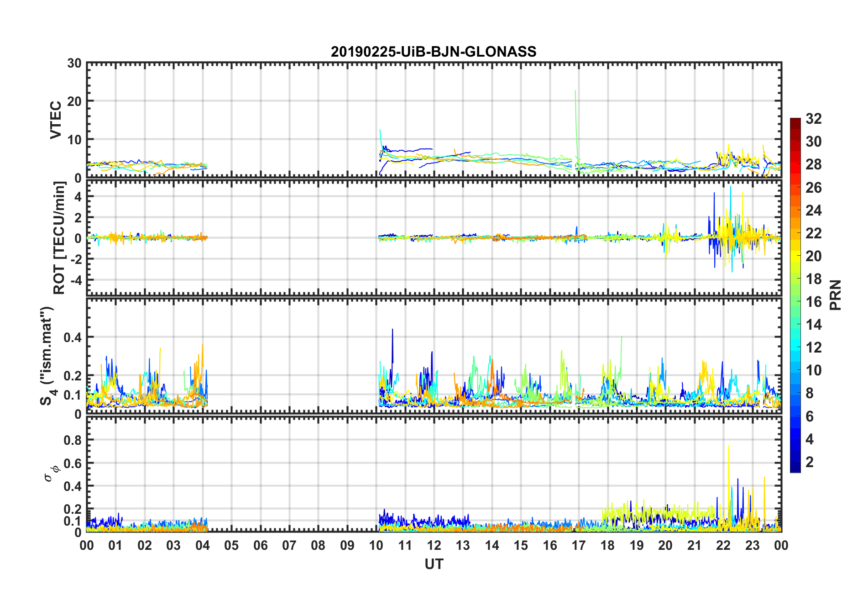
Task: Click hour tick 17 on UT axis
Action: (579, 545)
